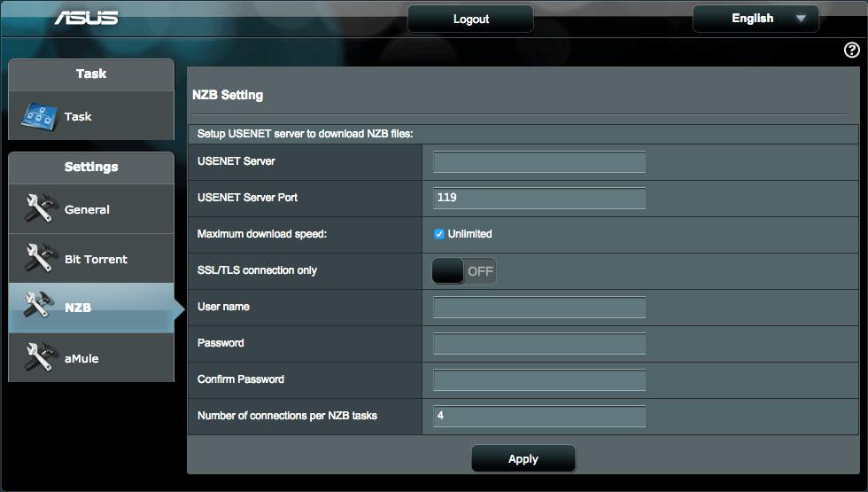This screenshot has height=492, width=868.
Task: Click the Bit Torrent tools icon
Action: point(40,258)
